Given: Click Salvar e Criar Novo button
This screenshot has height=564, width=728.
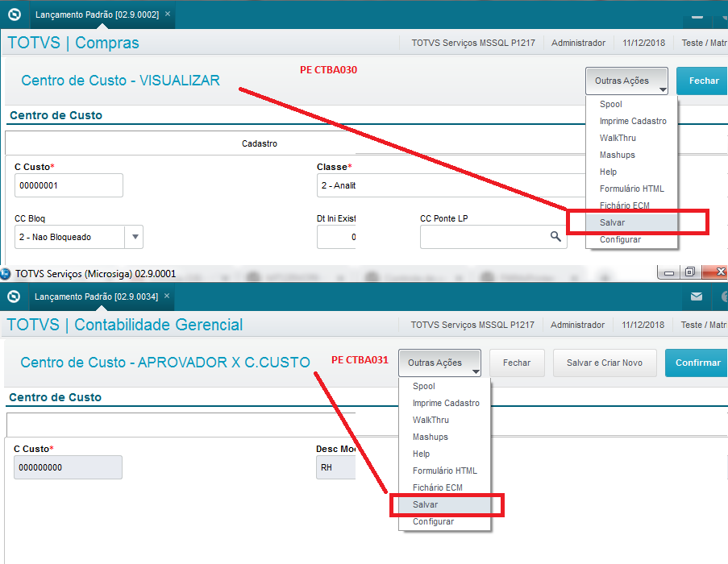Looking at the screenshot, I should (605, 363).
